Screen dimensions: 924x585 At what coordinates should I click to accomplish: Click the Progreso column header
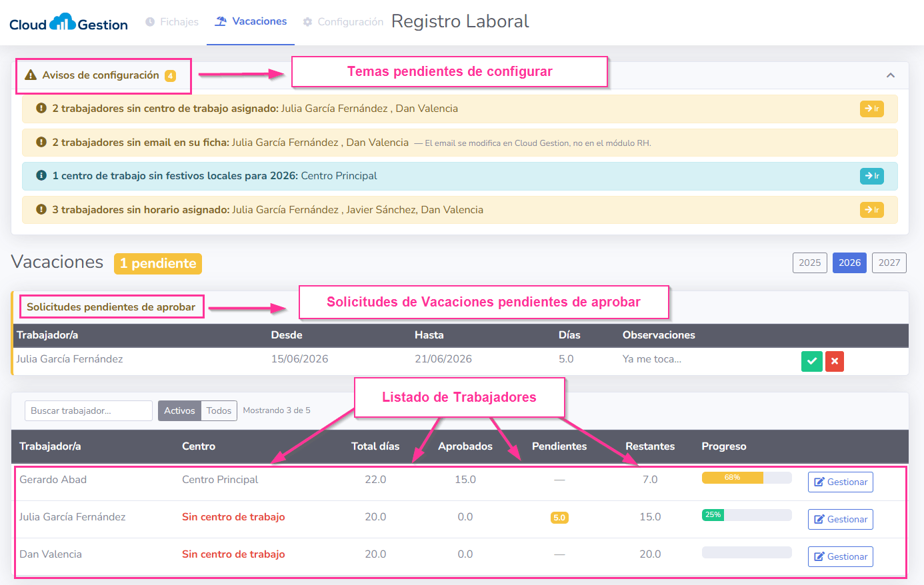[x=724, y=446]
